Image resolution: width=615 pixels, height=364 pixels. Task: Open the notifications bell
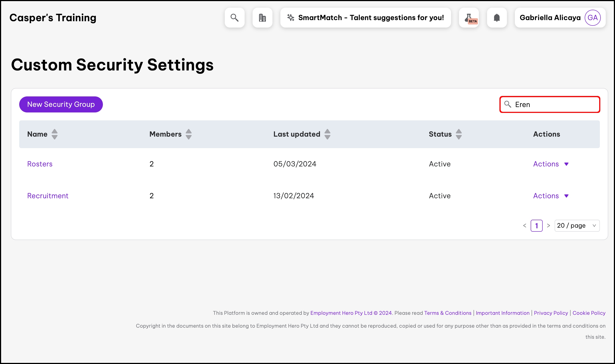tap(497, 18)
